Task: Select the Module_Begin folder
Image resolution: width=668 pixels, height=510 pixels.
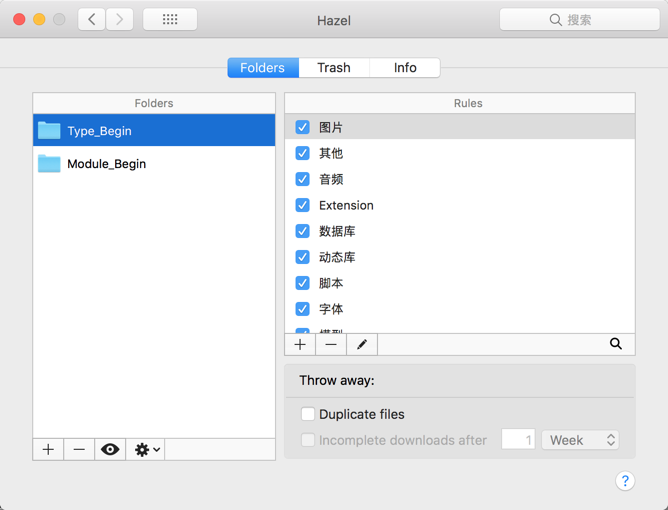Action: pyautogui.click(x=154, y=164)
